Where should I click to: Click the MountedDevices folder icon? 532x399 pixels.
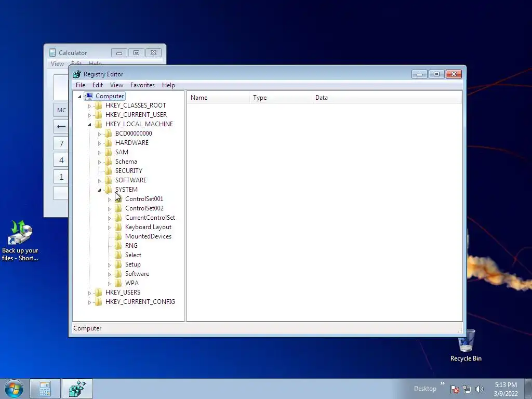click(x=118, y=236)
